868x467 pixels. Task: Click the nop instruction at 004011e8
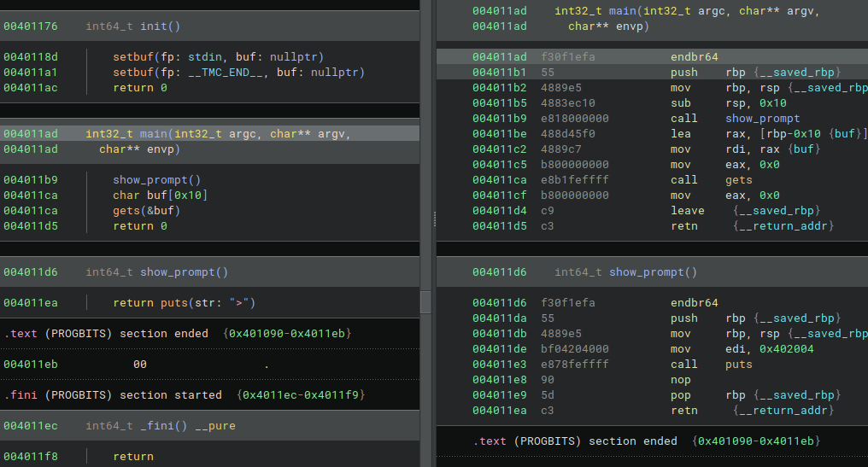pyautogui.click(x=681, y=380)
